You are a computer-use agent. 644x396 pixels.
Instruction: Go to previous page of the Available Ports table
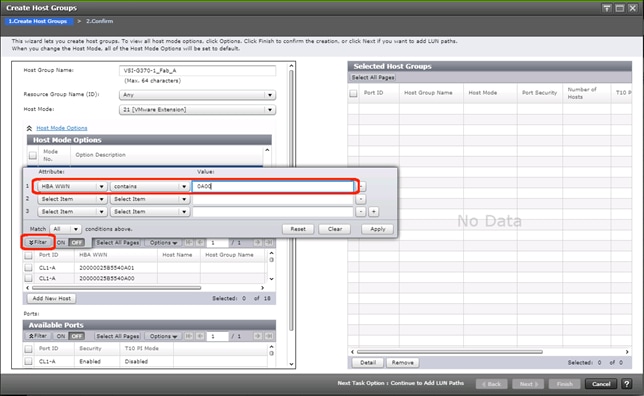(200, 336)
